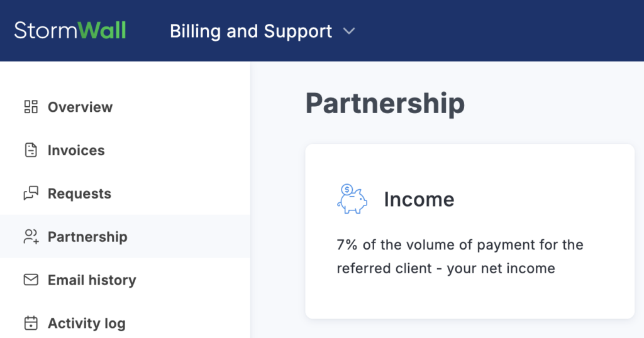The image size is (644, 338).
Task: Click the Email history envelope icon
Action: (x=31, y=280)
